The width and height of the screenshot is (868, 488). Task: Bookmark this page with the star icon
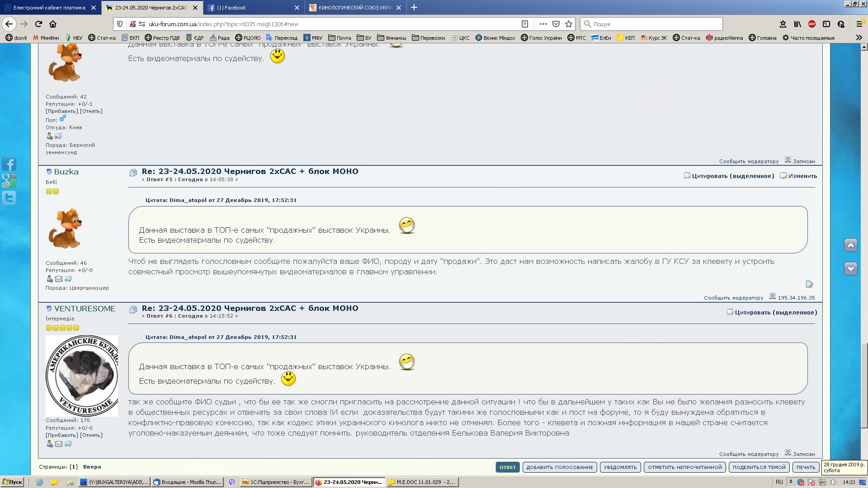click(569, 24)
